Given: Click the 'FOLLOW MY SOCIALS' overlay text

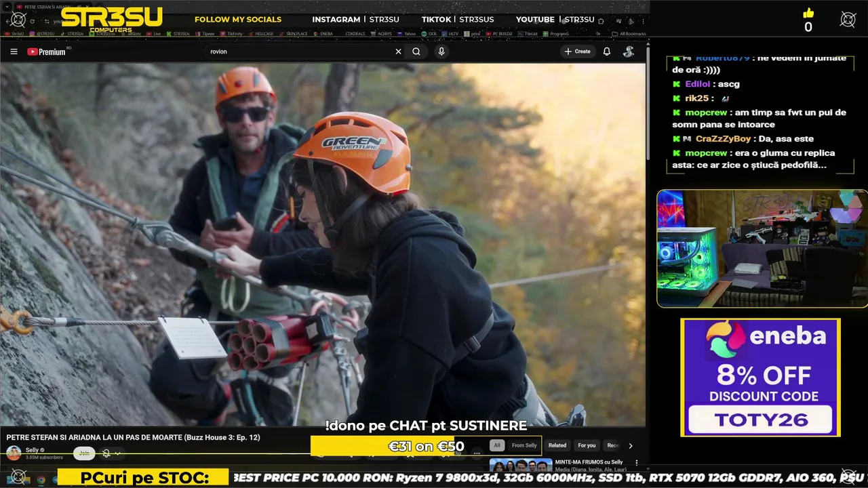Looking at the screenshot, I should [x=238, y=20].
